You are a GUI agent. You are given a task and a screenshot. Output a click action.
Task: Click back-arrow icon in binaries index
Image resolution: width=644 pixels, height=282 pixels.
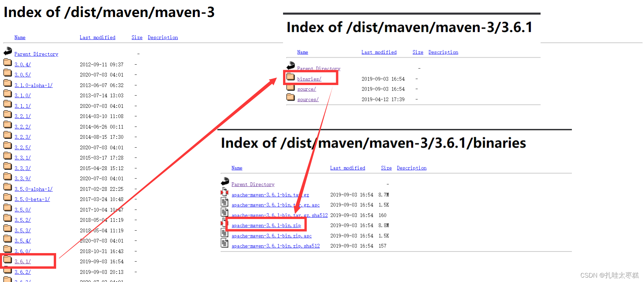tap(225, 182)
